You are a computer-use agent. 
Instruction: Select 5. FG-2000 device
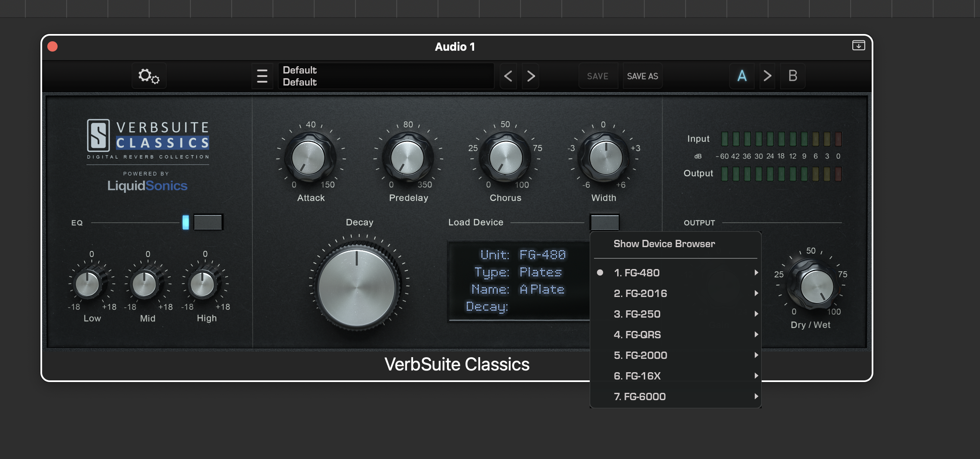pos(675,355)
